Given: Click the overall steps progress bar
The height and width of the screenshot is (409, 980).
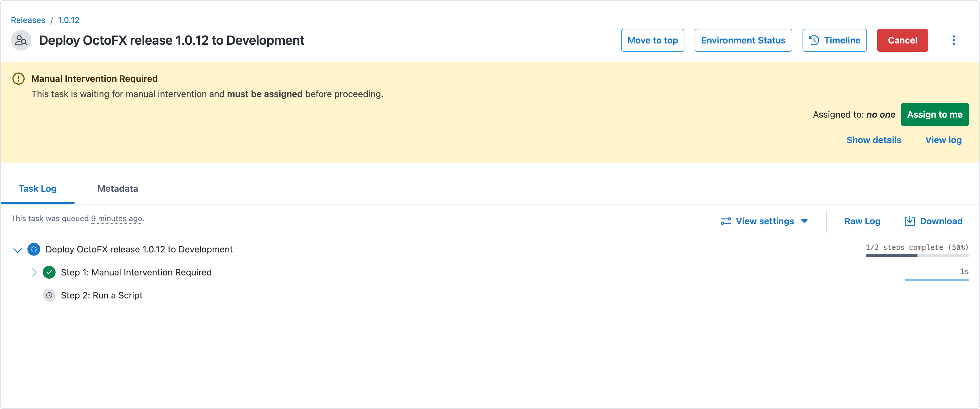Looking at the screenshot, I should pyautogui.click(x=917, y=256).
